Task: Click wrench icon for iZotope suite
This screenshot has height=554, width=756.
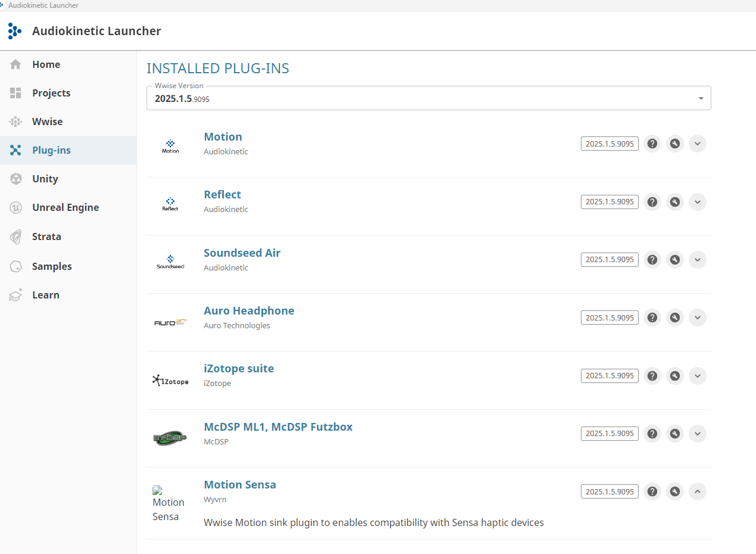Action: pos(674,376)
